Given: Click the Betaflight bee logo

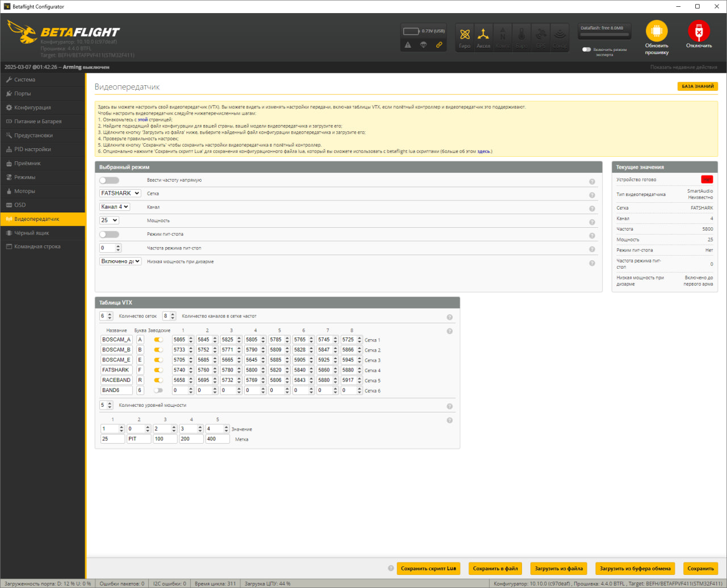Looking at the screenshot, I should [22, 32].
